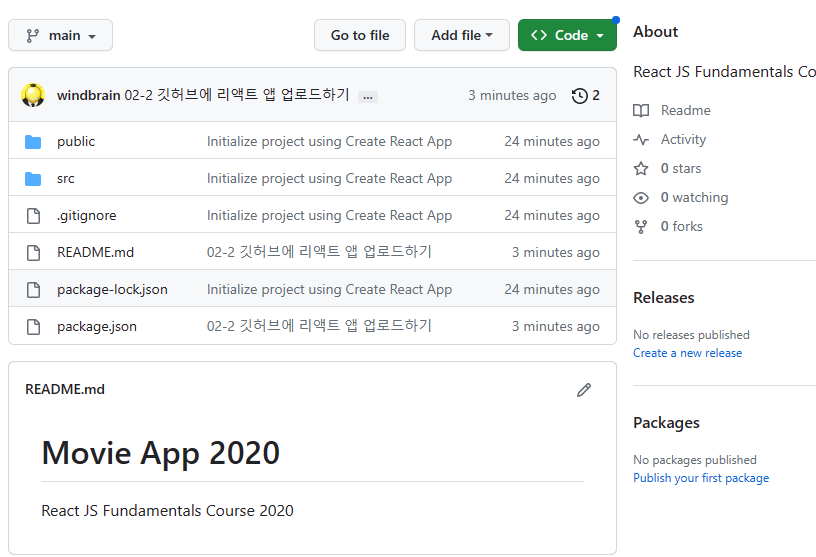Open the Readme link in About
The width and height of the screenshot is (816, 557).
pos(685,110)
